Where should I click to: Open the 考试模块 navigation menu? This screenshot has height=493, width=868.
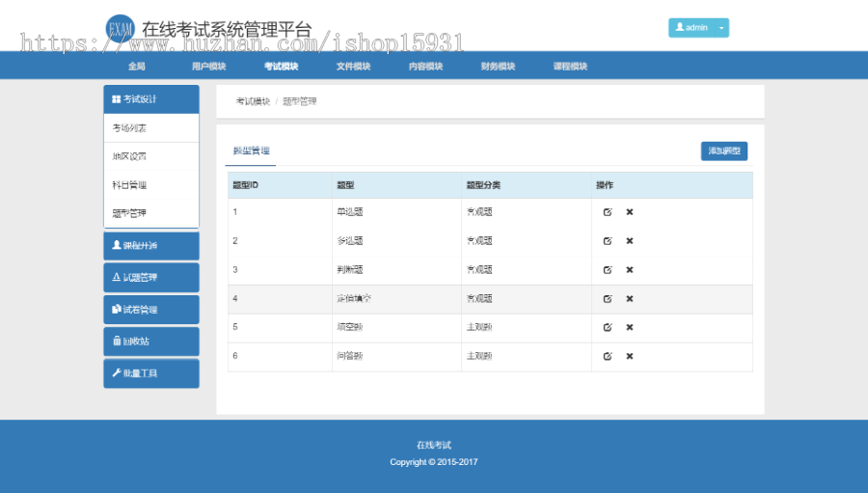click(282, 66)
